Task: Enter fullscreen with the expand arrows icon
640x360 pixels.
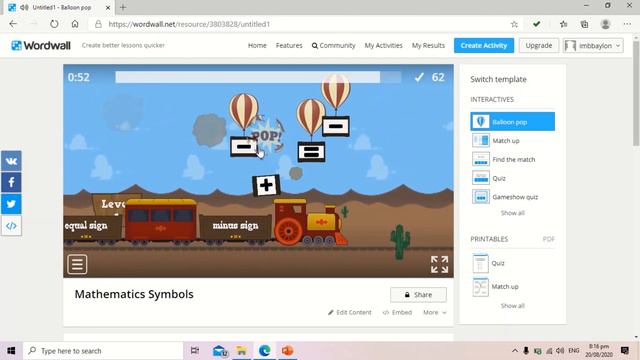Action: coord(440,264)
